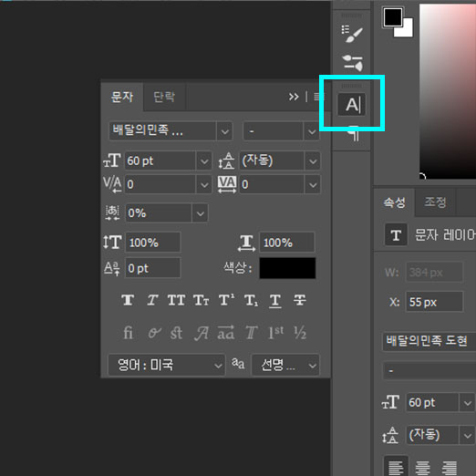Screen dimensions: 476x476
Task: Open font family dropdown in Character panel
Action: tap(224, 131)
